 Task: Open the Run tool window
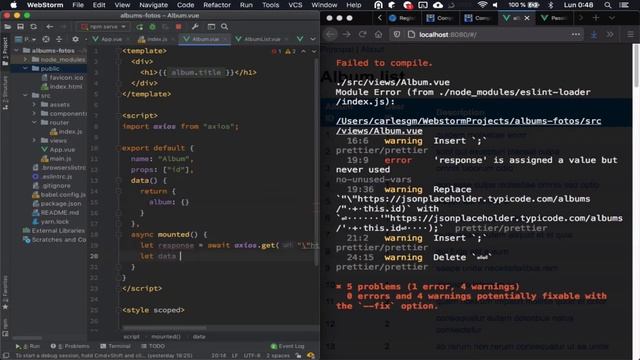pyautogui.click(x=28, y=346)
